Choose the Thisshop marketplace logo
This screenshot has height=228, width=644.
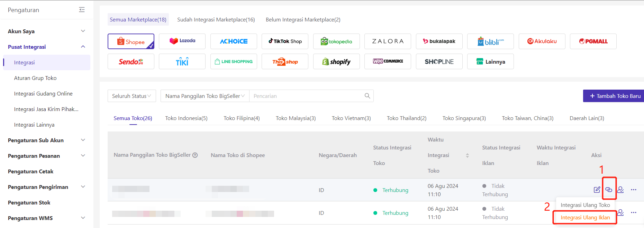coord(285,62)
